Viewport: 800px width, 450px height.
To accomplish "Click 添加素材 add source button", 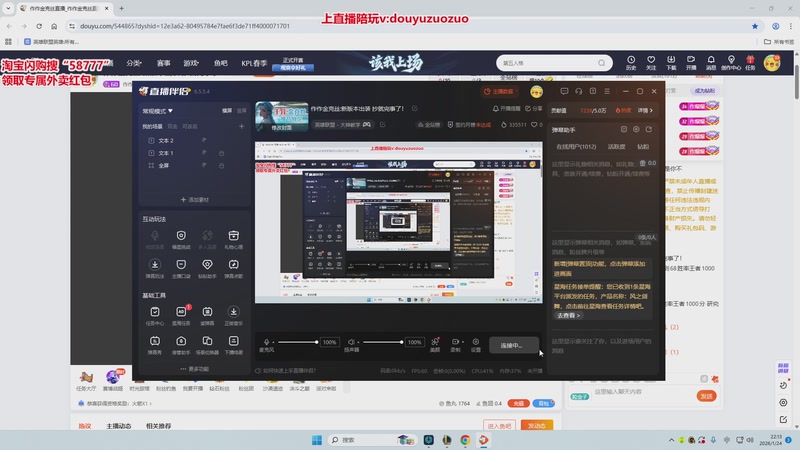I will pyautogui.click(x=194, y=199).
